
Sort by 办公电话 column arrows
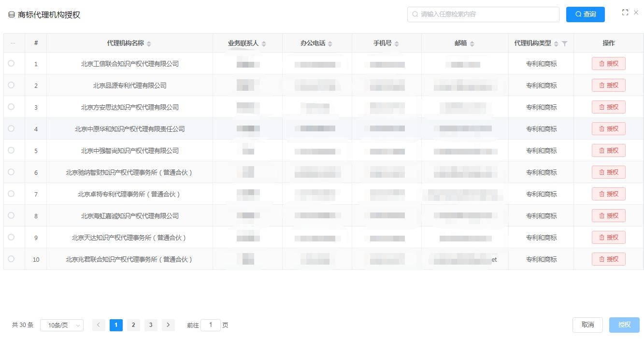pos(330,43)
